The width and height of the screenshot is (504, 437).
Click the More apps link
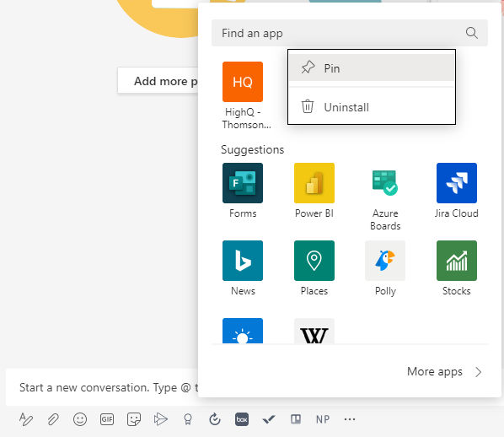[435, 372]
